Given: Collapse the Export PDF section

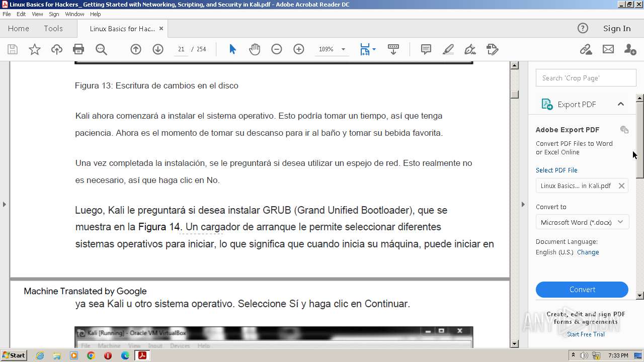Looking at the screenshot, I should (x=621, y=104).
